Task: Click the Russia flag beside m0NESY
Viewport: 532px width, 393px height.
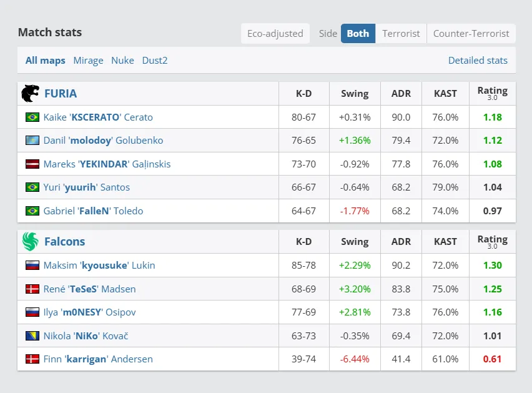Action: (32, 312)
